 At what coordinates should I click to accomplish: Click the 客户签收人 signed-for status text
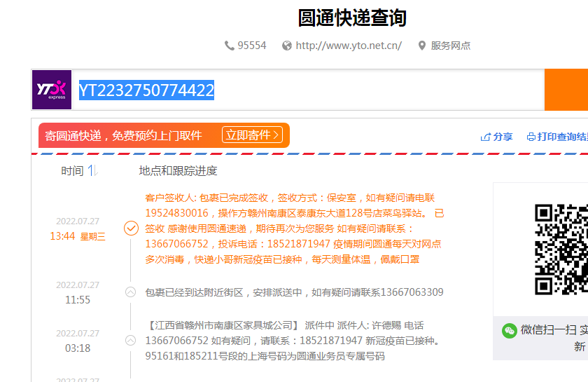[x=295, y=228]
